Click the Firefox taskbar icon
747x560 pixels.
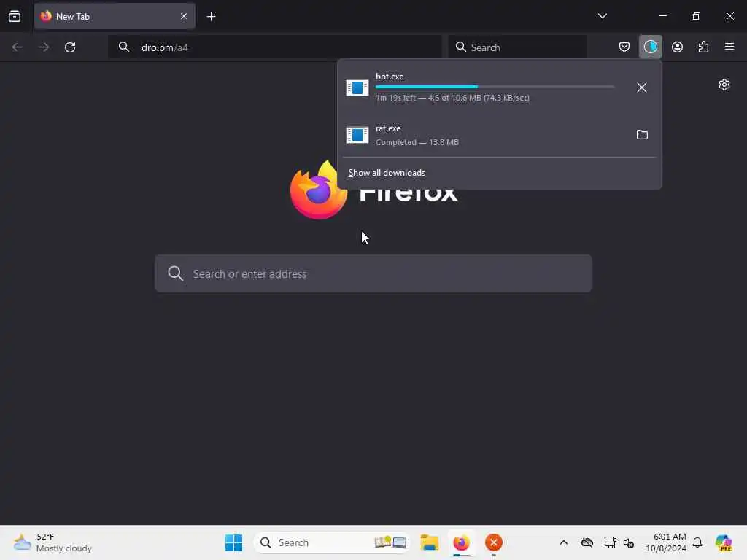coord(461,542)
